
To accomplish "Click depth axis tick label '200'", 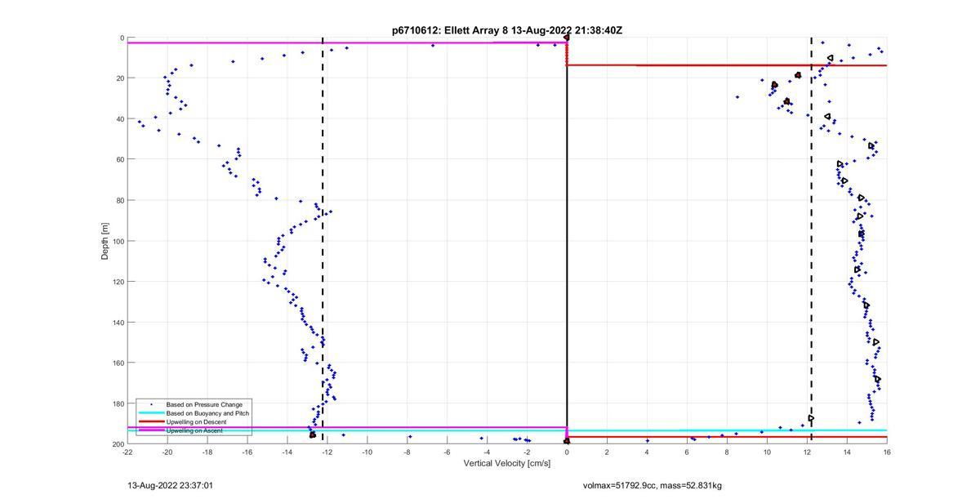I will [118, 443].
